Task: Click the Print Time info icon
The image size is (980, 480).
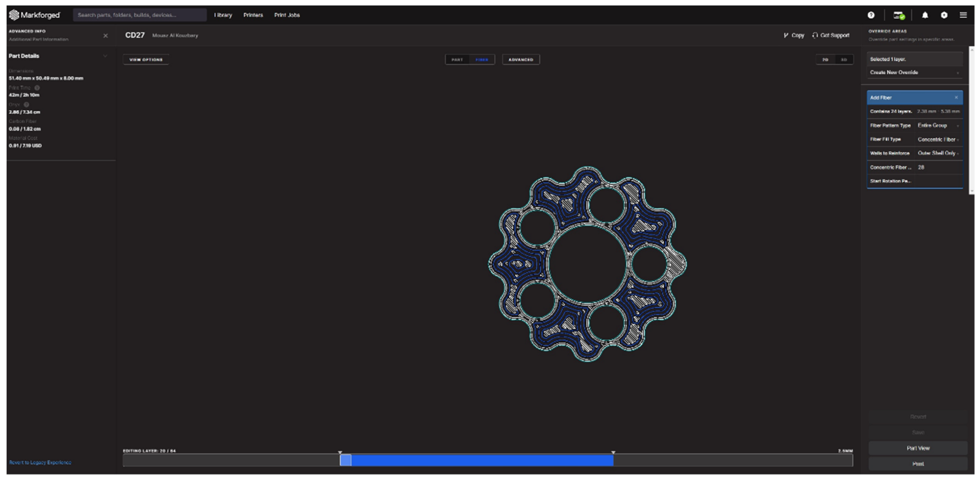Action: coord(37,88)
